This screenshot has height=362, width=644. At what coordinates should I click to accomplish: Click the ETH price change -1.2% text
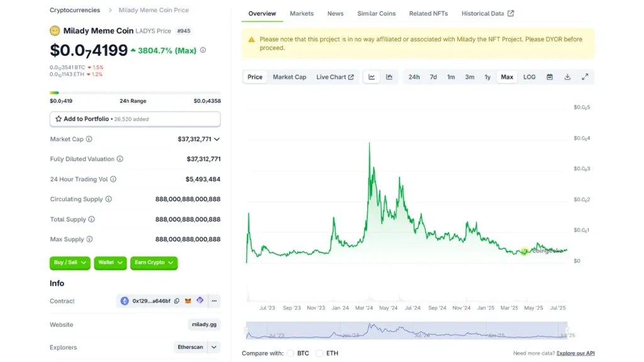(94, 74)
